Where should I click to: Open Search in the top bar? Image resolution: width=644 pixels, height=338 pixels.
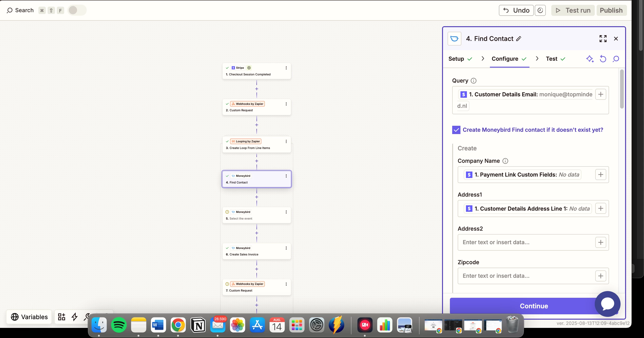[x=20, y=10]
